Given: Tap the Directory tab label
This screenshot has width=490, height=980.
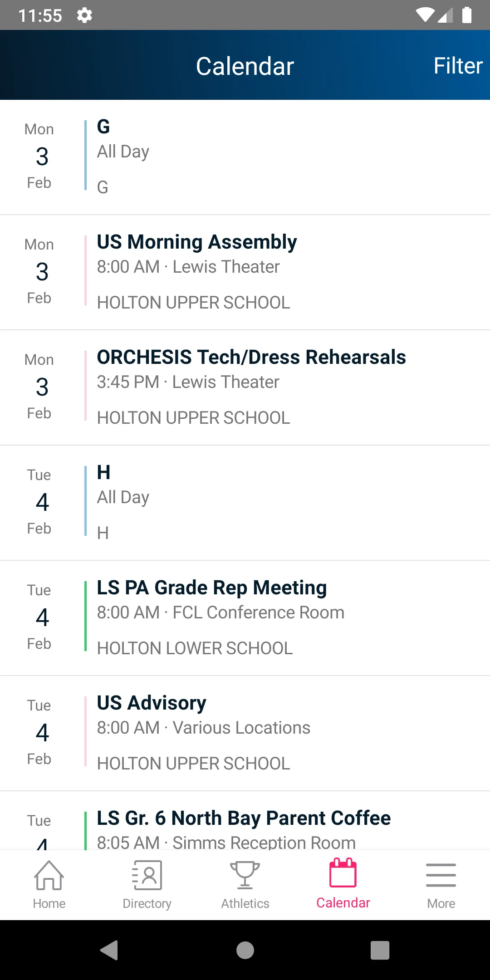Looking at the screenshot, I should tap(147, 903).
